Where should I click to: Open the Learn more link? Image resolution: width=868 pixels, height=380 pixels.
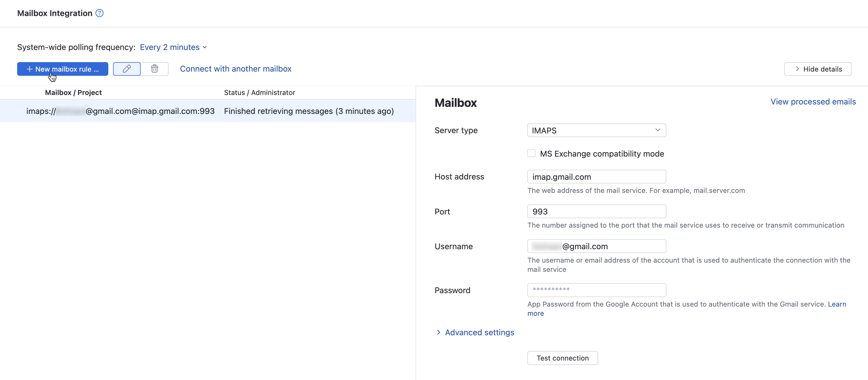[x=837, y=304]
